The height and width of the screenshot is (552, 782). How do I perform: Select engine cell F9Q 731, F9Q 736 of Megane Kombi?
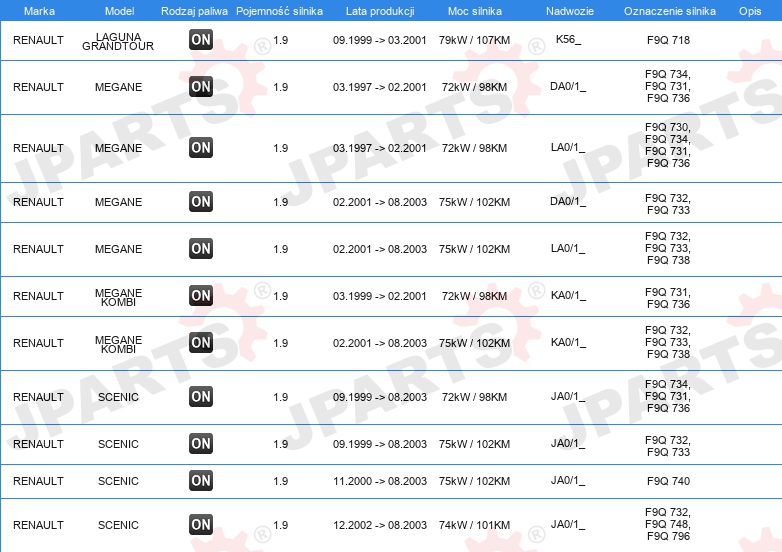(668, 298)
